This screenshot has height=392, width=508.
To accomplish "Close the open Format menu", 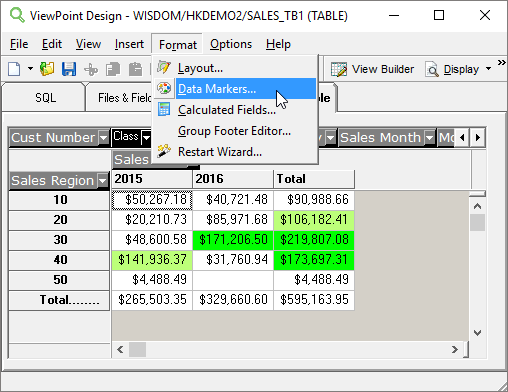I will (x=177, y=44).
